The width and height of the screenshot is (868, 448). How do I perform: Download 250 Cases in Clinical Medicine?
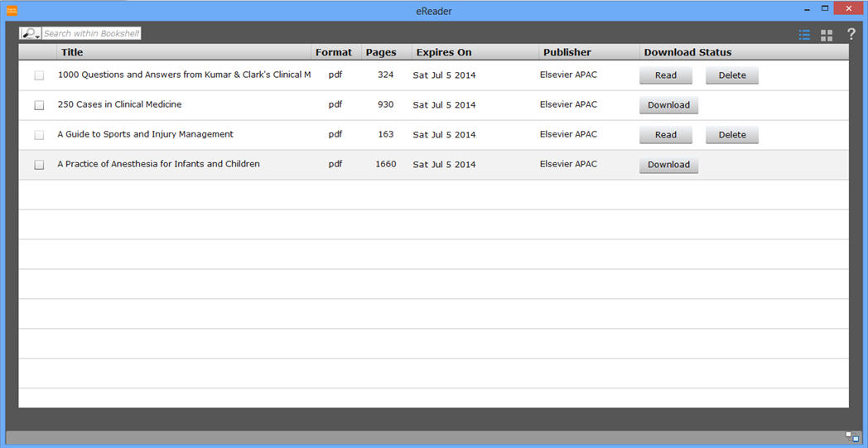point(668,105)
